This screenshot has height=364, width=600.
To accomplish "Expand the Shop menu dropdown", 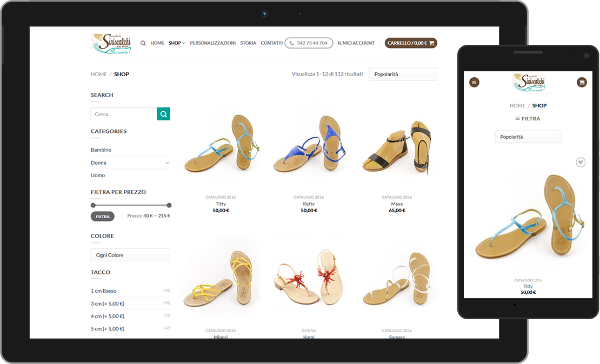I will click(x=176, y=43).
